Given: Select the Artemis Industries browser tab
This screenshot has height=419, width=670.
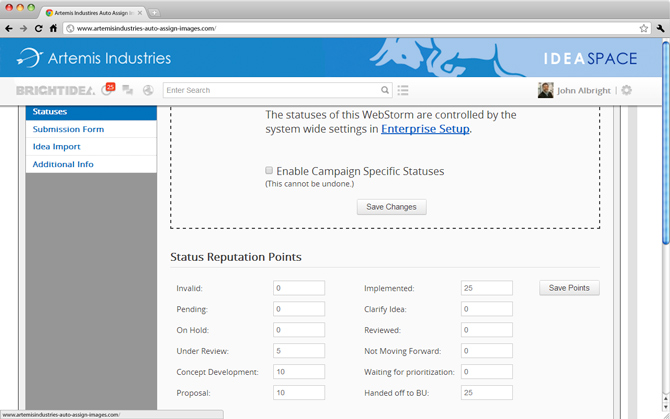Looking at the screenshot, I should click(94, 13).
